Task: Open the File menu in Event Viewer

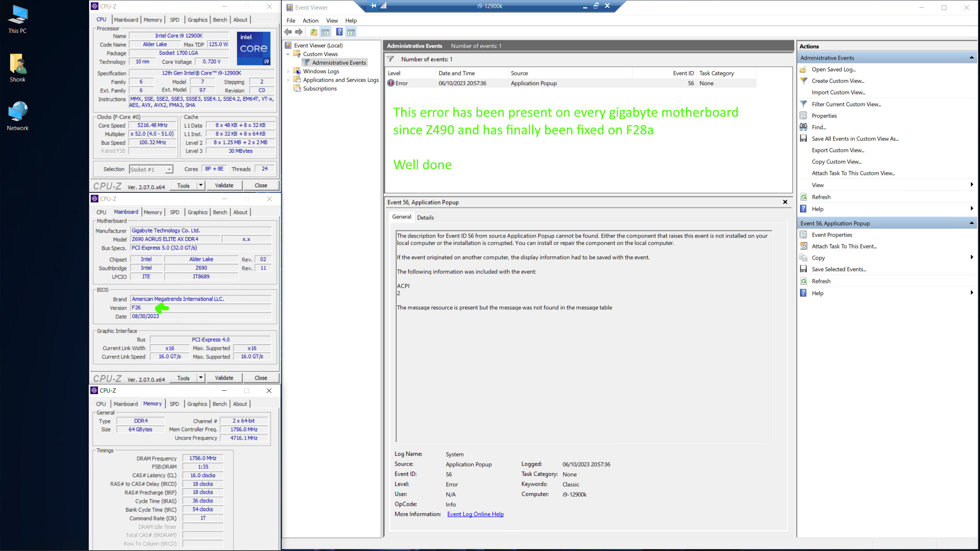Action: point(291,20)
